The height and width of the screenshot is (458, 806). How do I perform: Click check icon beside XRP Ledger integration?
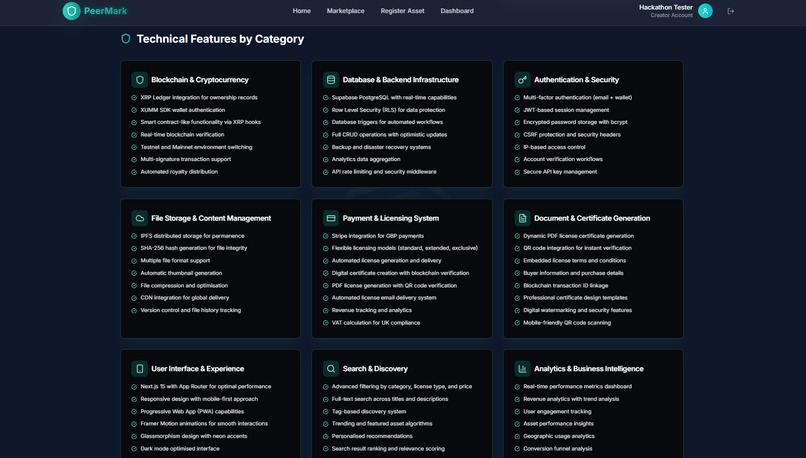134,98
